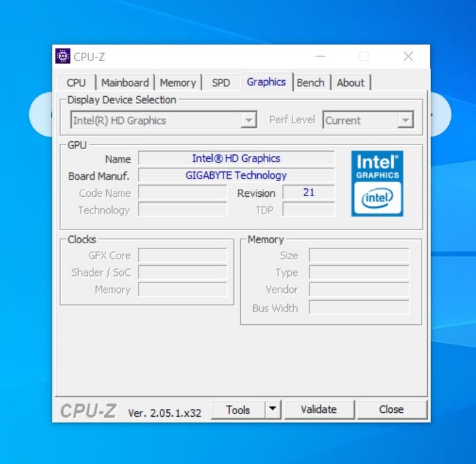Click the Perf Level label
Viewport: 476px width, 464px height.
coord(292,119)
